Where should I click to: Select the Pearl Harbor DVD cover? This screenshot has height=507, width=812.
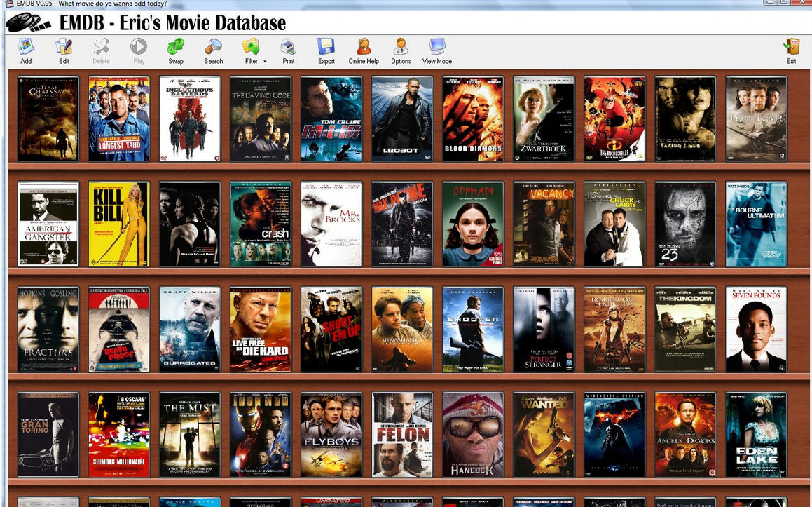tap(756, 119)
